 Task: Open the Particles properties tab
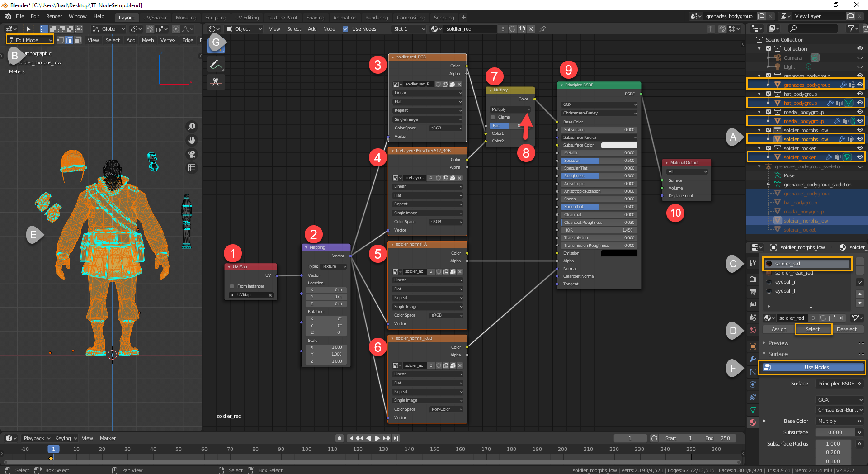[753, 372]
